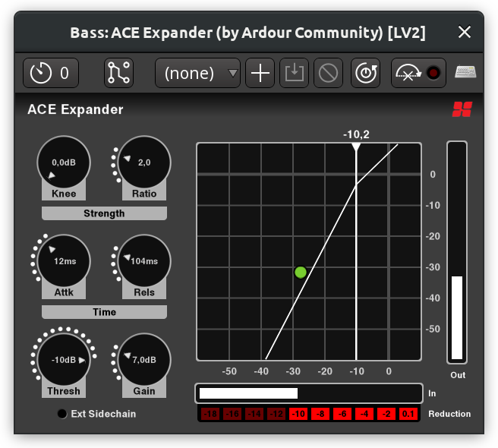Click the save preset icon

pyautogui.click(x=294, y=73)
